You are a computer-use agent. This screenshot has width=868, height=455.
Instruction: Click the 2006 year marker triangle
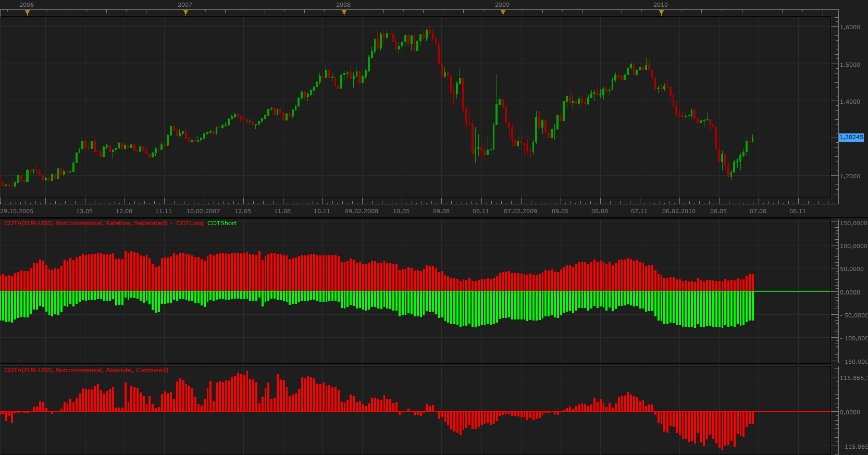27,13
